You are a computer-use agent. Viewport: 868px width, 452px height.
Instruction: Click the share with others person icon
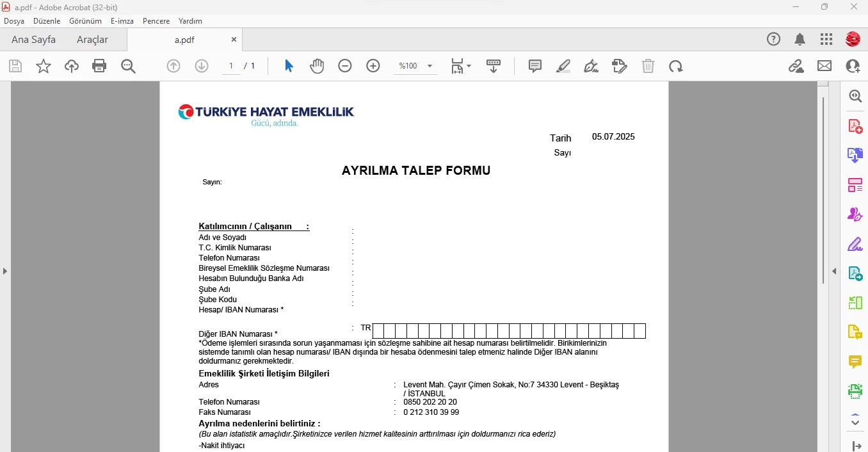pyautogui.click(x=853, y=66)
